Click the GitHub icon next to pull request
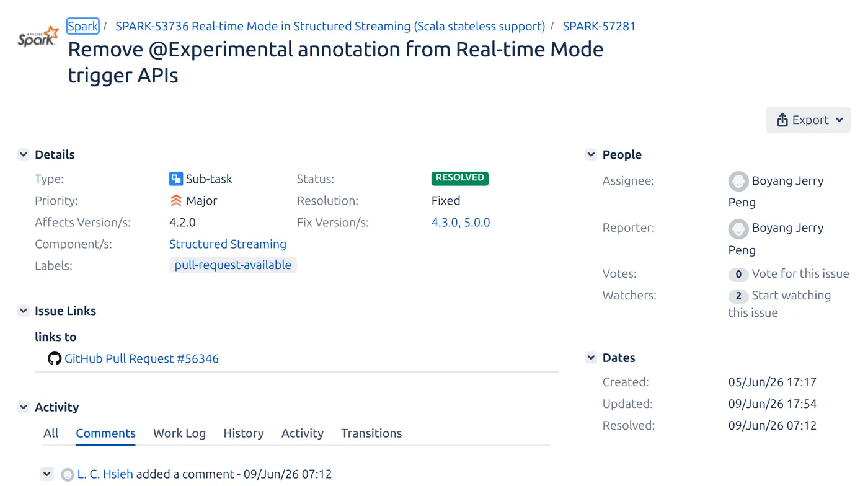The height and width of the screenshot is (486, 868). coord(55,358)
